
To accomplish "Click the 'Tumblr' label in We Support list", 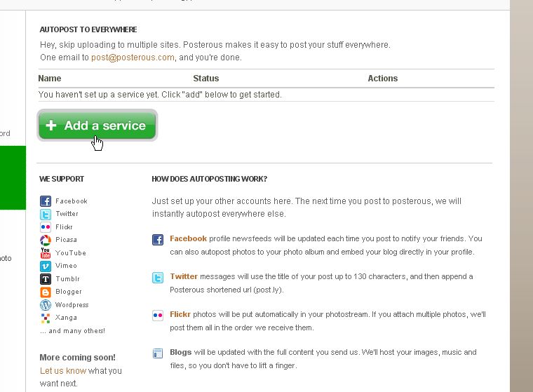I will coord(67,279).
